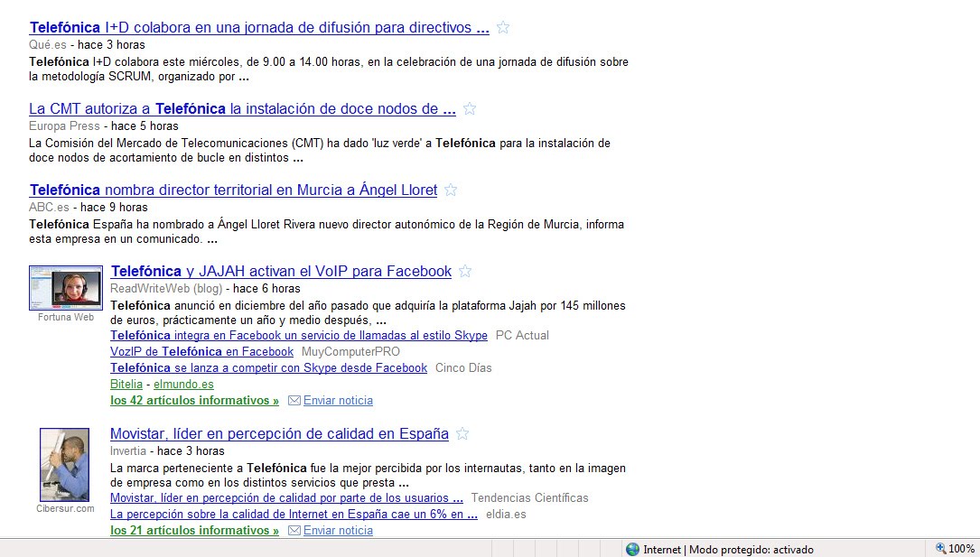The image size is (980, 557).
Task: Click the ABC.es source label
Action: pyautogui.click(x=49, y=208)
